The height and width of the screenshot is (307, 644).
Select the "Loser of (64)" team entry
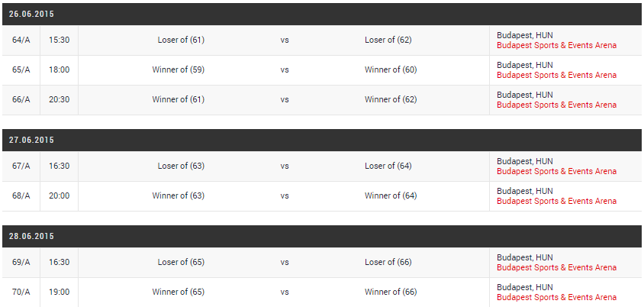(x=388, y=166)
